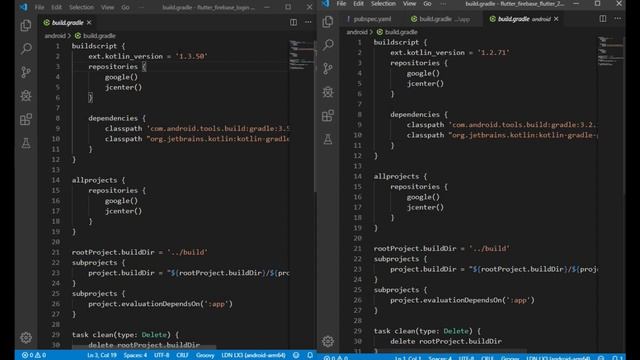Split the editor in the left window

click(293, 22)
